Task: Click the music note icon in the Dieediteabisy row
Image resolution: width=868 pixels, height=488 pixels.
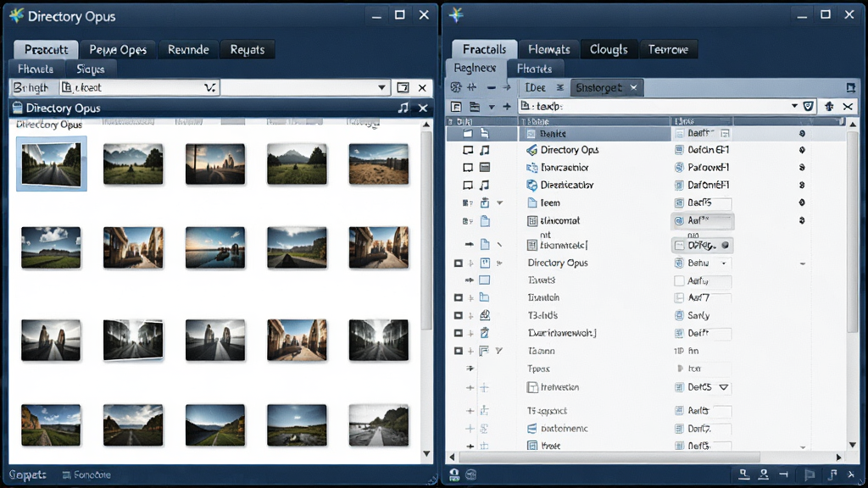Action: pyautogui.click(x=484, y=185)
